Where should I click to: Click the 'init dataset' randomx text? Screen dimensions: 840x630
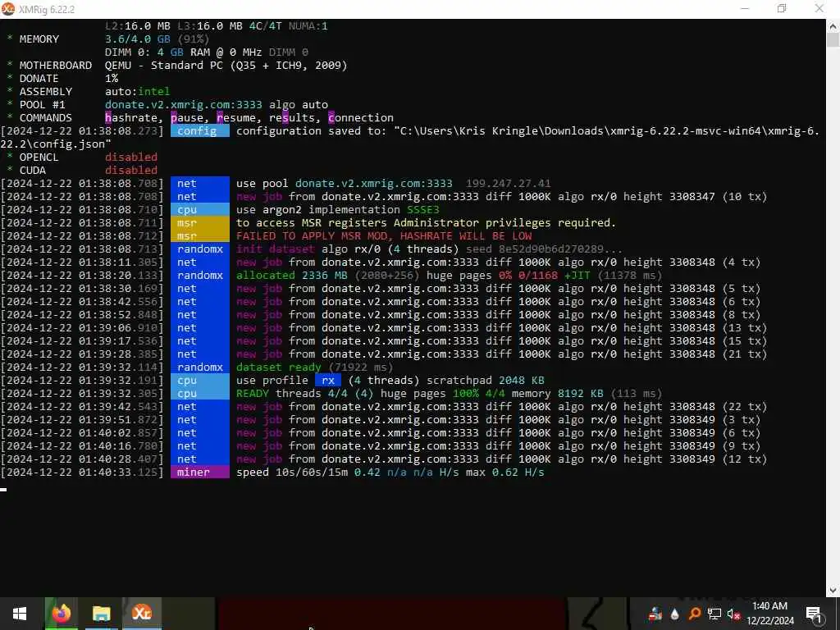pyautogui.click(x=276, y=249)
